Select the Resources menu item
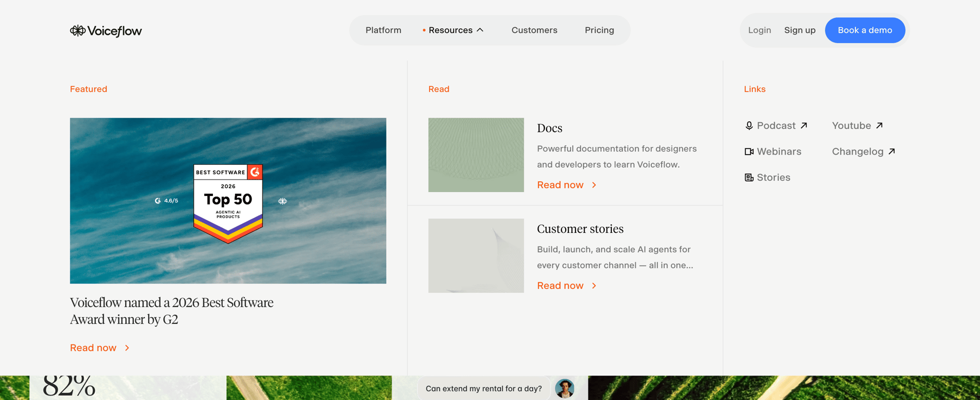Viewport: 980px width, 400px height. point(450,30)
